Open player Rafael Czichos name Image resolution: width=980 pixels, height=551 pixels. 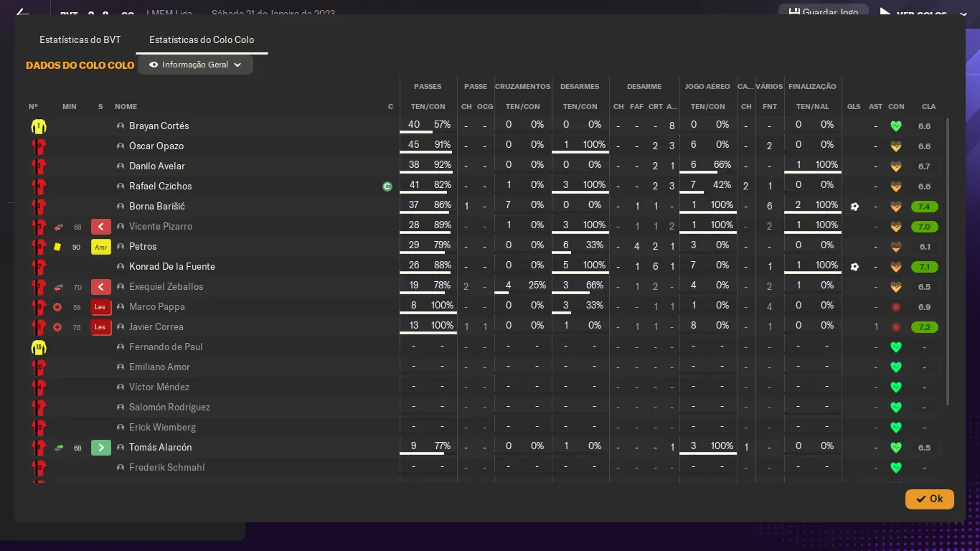[161, 187]
